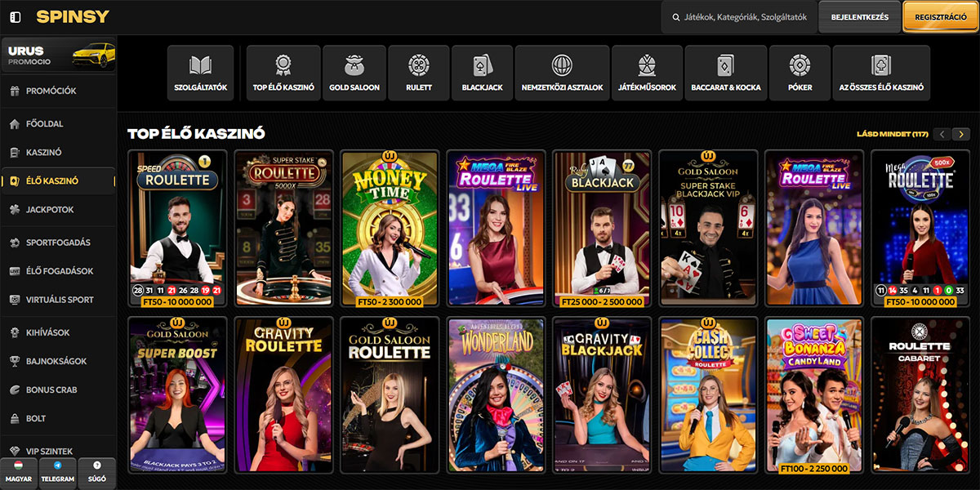The width and height of the screenshot is (980, 490).
Task: Click the game search input field
Action: (x=743, y=16)
